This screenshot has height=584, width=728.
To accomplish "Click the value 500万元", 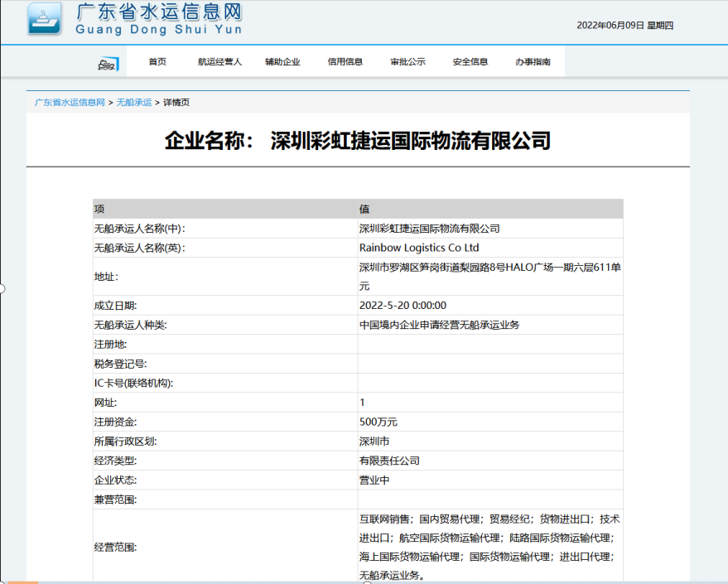I will [x=378, y=422].
